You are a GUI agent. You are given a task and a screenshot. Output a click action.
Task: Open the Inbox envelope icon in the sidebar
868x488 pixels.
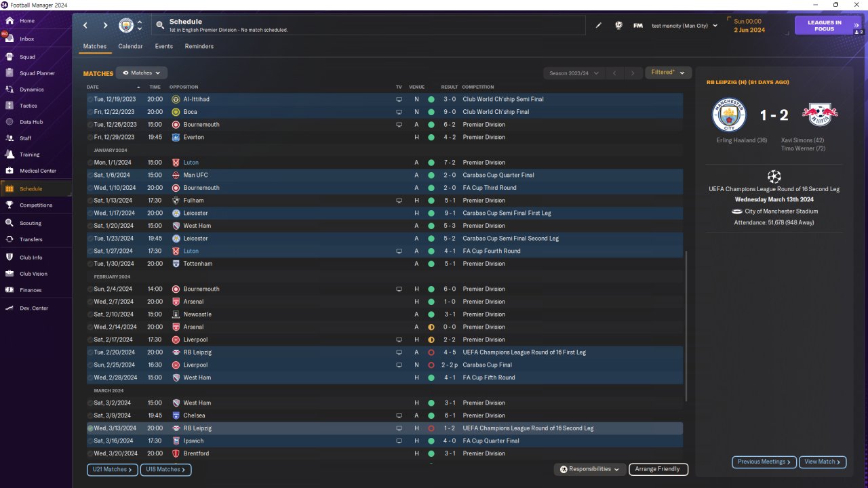pyautogui.click(x=9, y=39)
